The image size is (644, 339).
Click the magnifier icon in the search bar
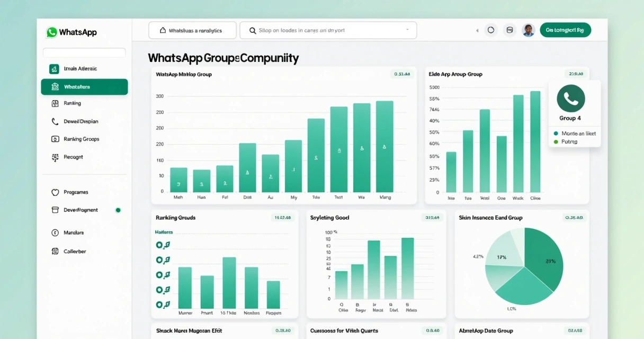(253, 31)
